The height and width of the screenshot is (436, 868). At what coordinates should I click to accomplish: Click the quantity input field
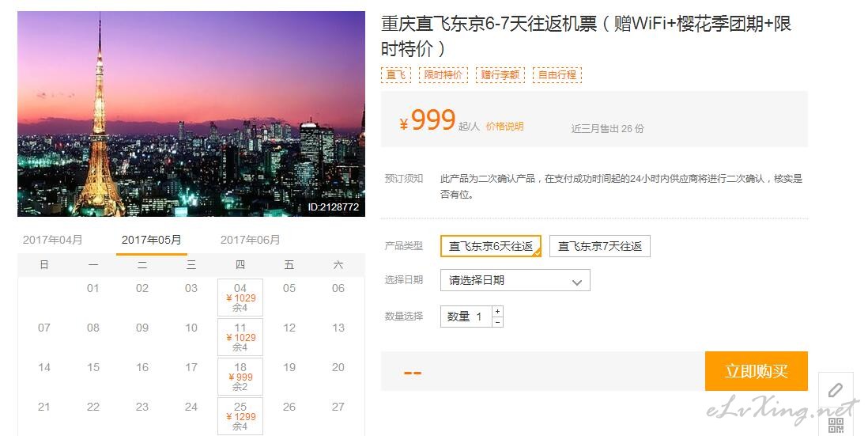466,317
